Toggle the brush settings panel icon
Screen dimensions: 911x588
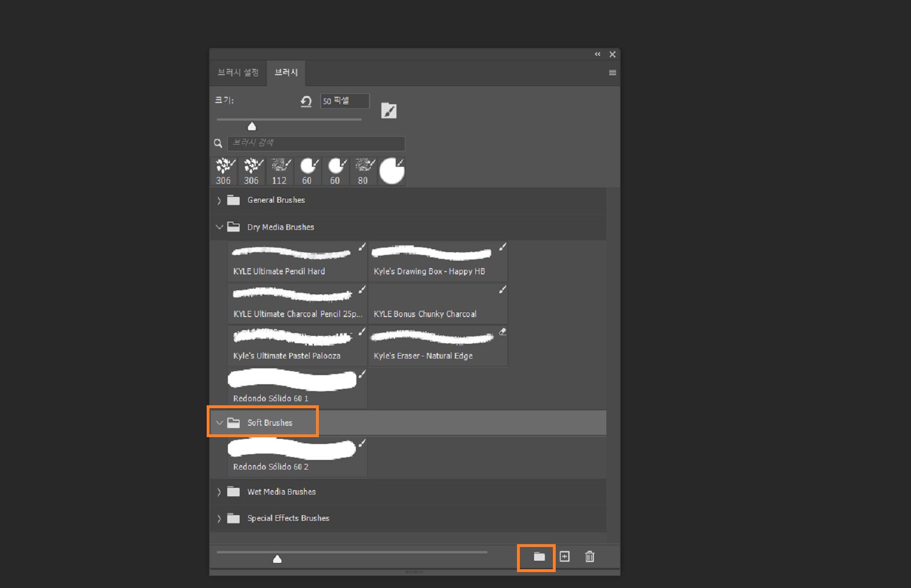pos(389,110)
